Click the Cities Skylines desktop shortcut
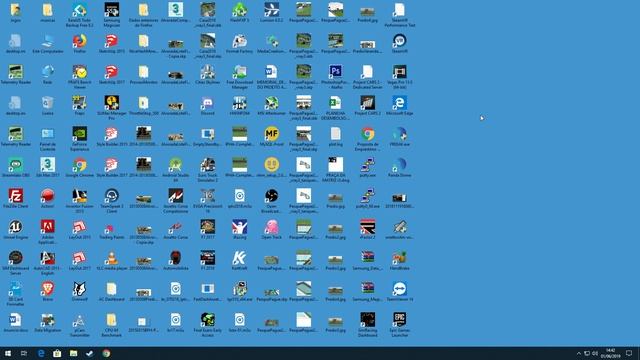 (x=207, y=72)
